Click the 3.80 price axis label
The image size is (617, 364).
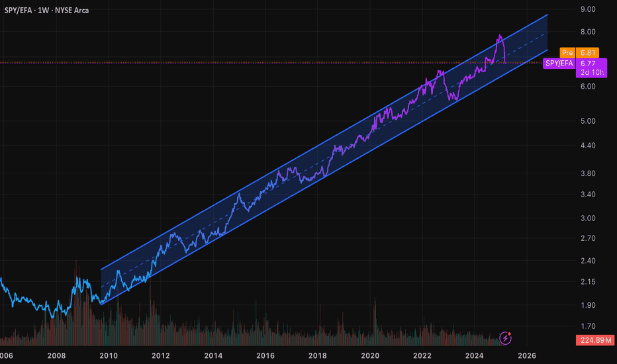coord(588,173)
